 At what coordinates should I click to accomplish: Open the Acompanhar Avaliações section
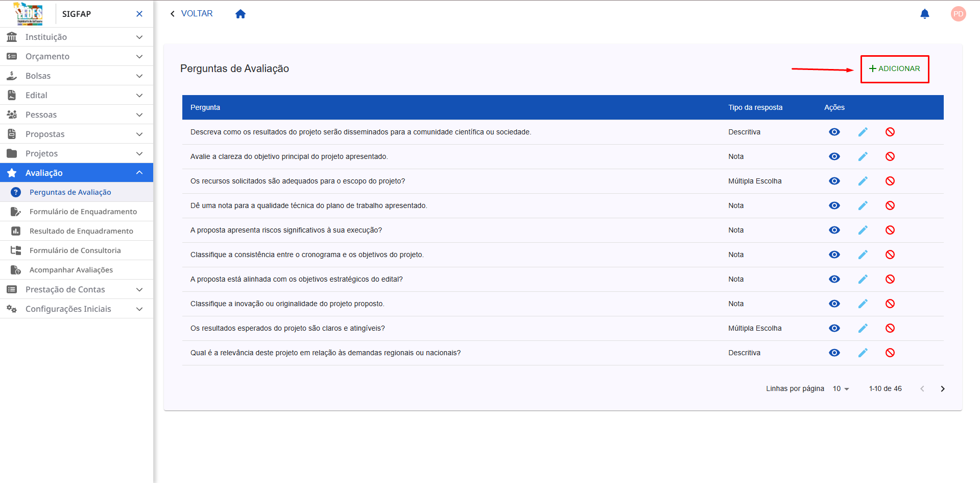pos(71,269)
